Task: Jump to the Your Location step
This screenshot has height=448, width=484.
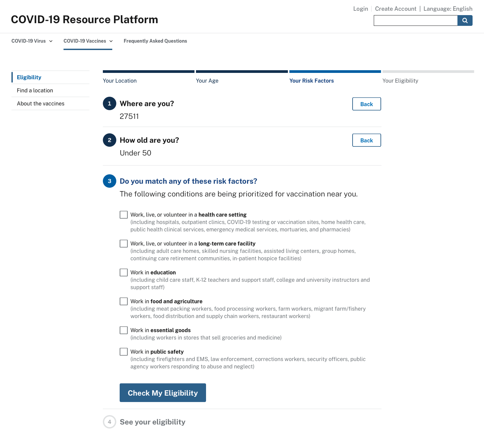Action: click(120, 81)
